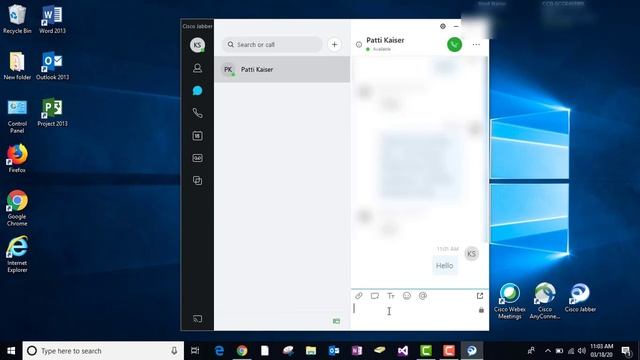Select Word 2013 desktop shortcut
Viewport: 640px width, 360px height.
[52, 19]
